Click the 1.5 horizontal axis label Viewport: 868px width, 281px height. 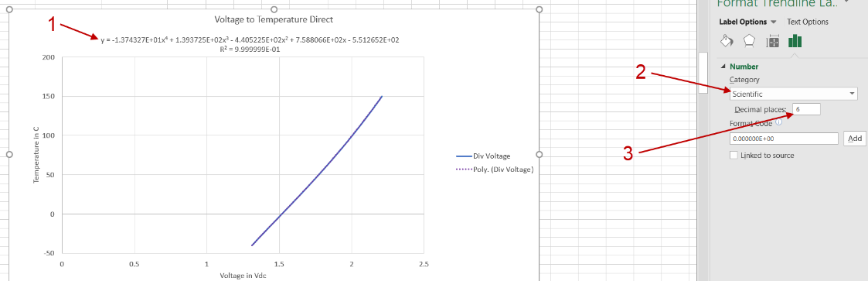[x=279, y=265]
